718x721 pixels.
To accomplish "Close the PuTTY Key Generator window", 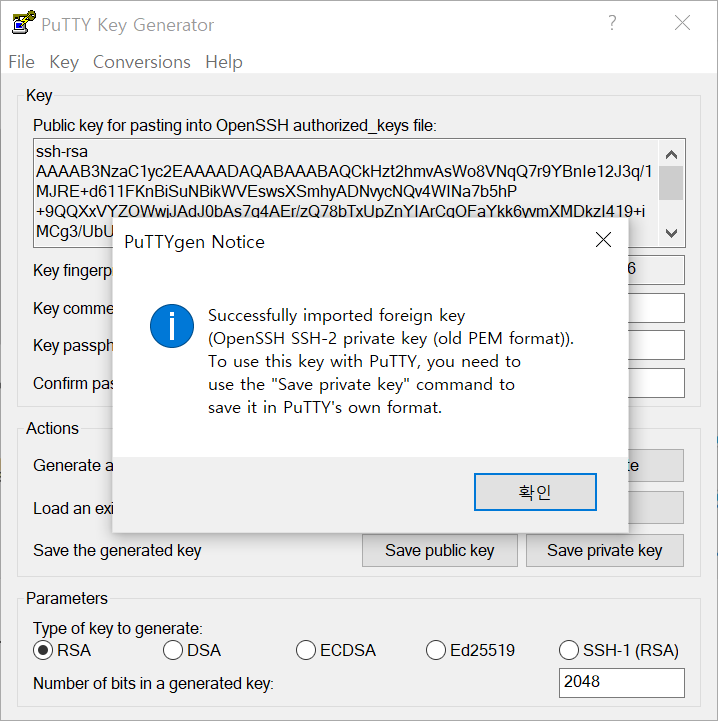I will click(x=683, y=23).
